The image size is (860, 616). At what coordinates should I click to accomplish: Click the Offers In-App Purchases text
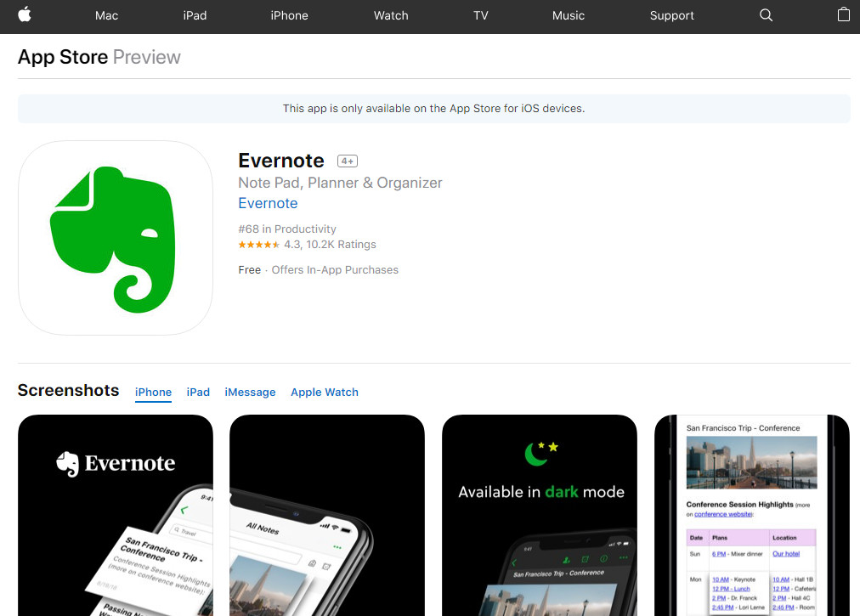tap(335, 270)
